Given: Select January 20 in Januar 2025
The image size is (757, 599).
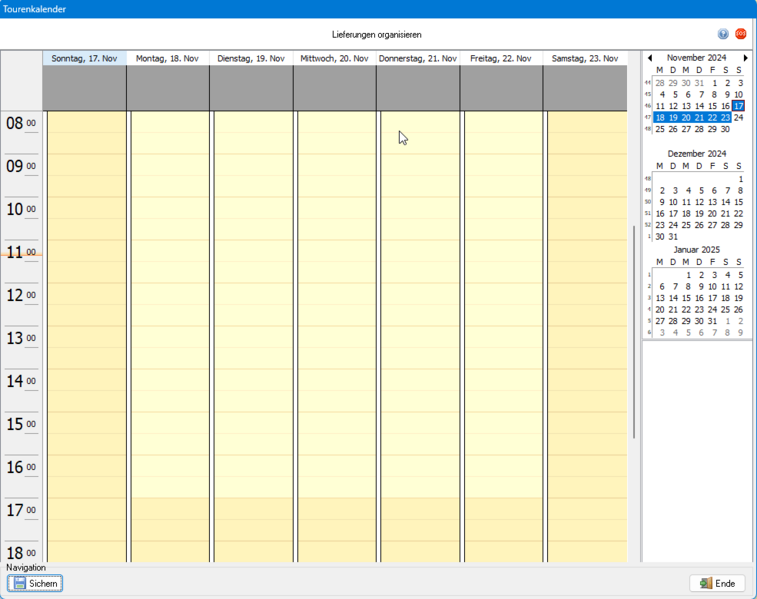Looking at the screenshot, I should tap(660, 310).
